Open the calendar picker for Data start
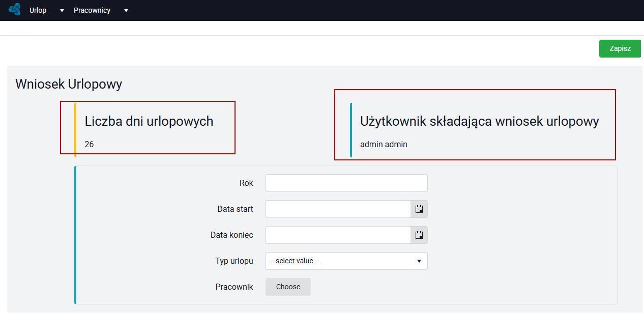This screenshot has height=332, width=644. [419, 209]
